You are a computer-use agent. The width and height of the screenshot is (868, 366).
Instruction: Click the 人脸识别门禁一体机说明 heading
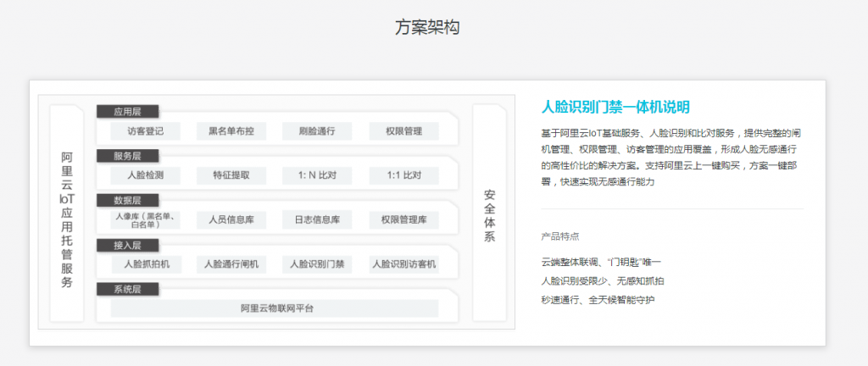pyautogui.click(x=615, y=107)
